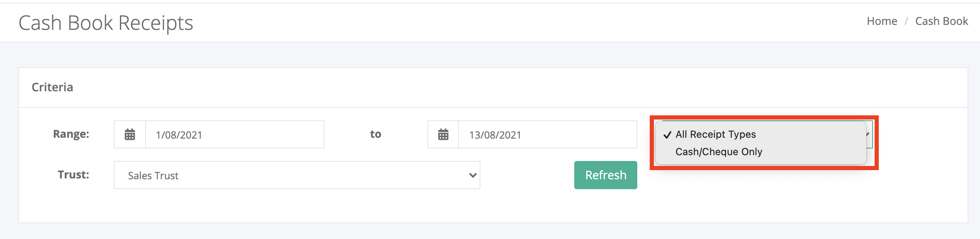Click the Trust label
Screen dimensions: 980x239
(73, 175)
